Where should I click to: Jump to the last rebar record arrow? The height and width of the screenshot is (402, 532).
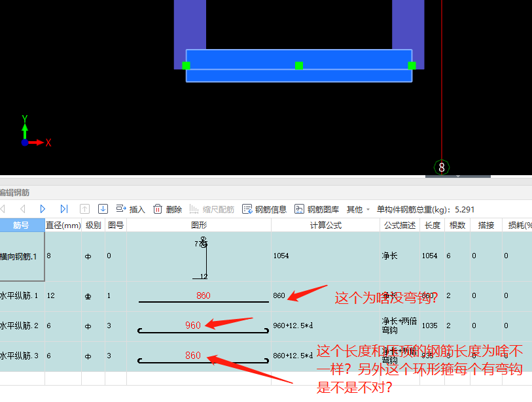tap(63, 209)
